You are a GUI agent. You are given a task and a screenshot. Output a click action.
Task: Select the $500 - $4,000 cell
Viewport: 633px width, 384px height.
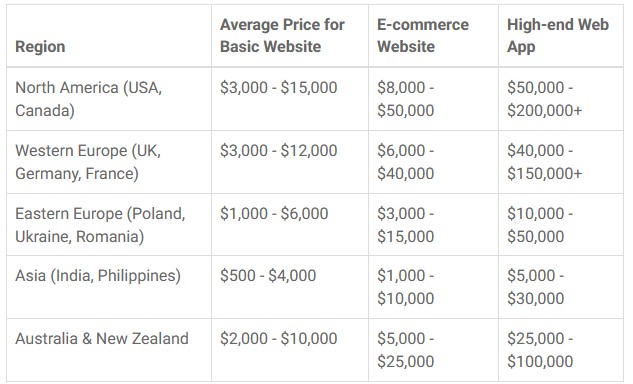coord(290,287)
